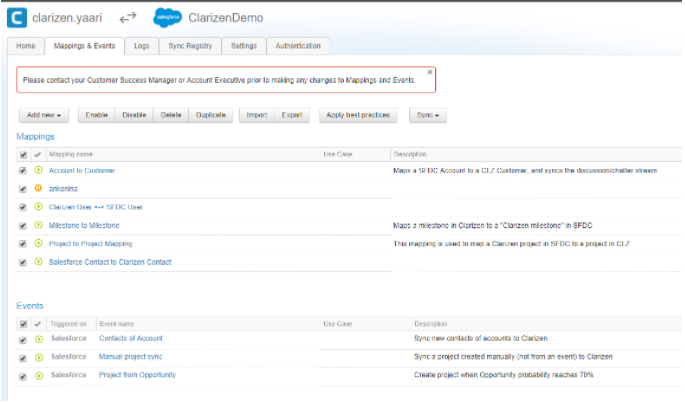
Task: Click orange paused icon for ankonina mapping
Action: [x=38, y=188]
